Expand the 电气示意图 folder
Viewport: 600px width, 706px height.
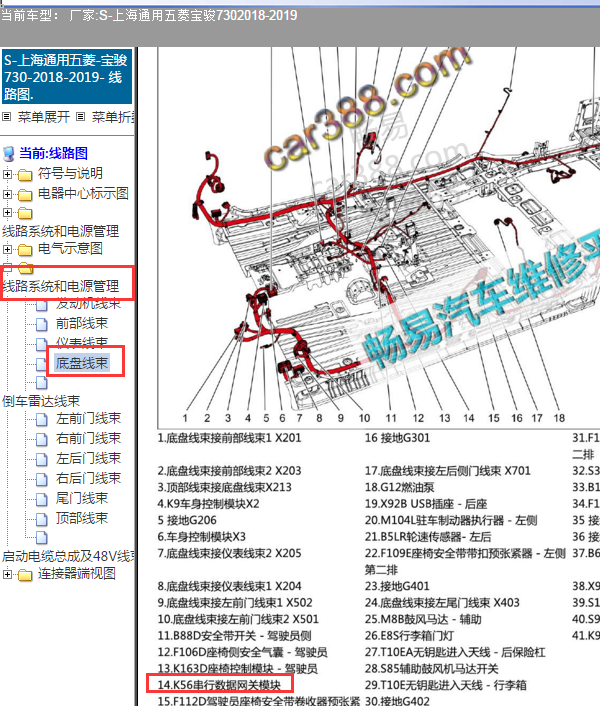point(7,249)
